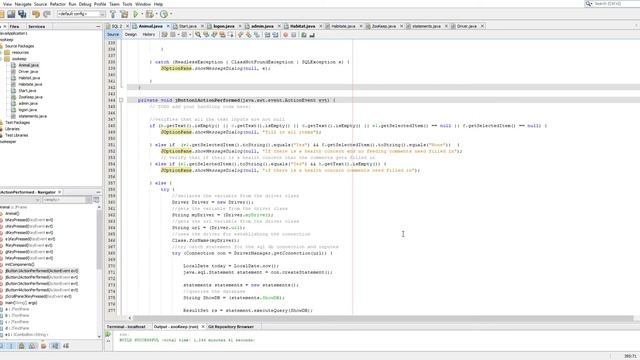Open the Run Project dropdown arrow

(142, 14)
